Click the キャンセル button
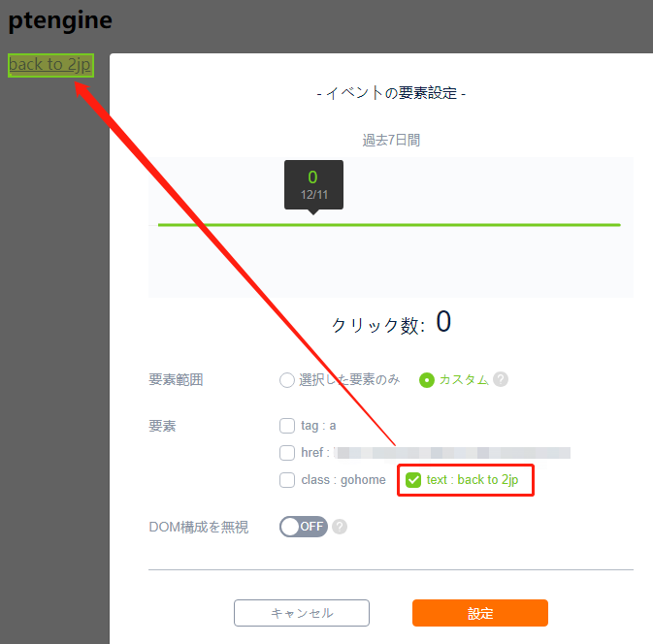Viewport: 653px width, 644px height. pyautogui.click(x=302, y=613)
